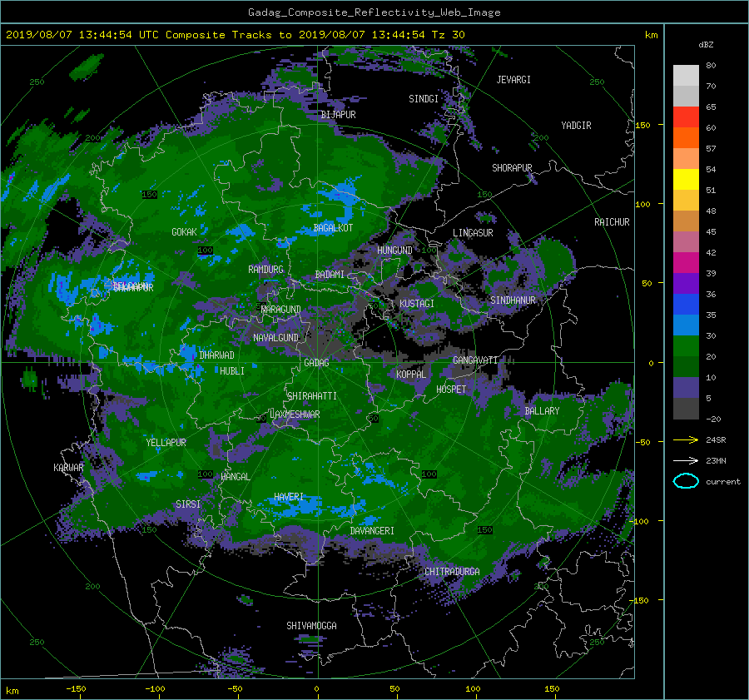749x700 pixels.
Task: Click the SHORAPUR label on map
Action: click(512, 168)
